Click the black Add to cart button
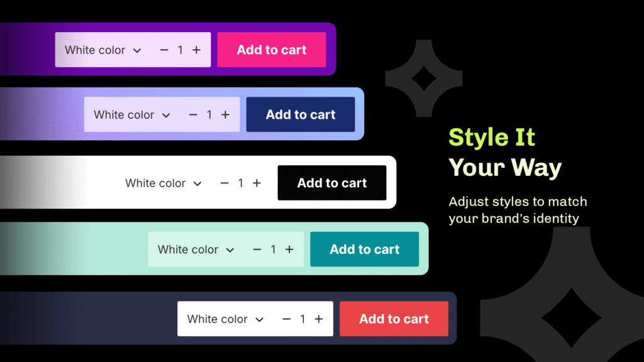Image resolution: width=644 pixels, height=362 pixels. pos(332,182)
